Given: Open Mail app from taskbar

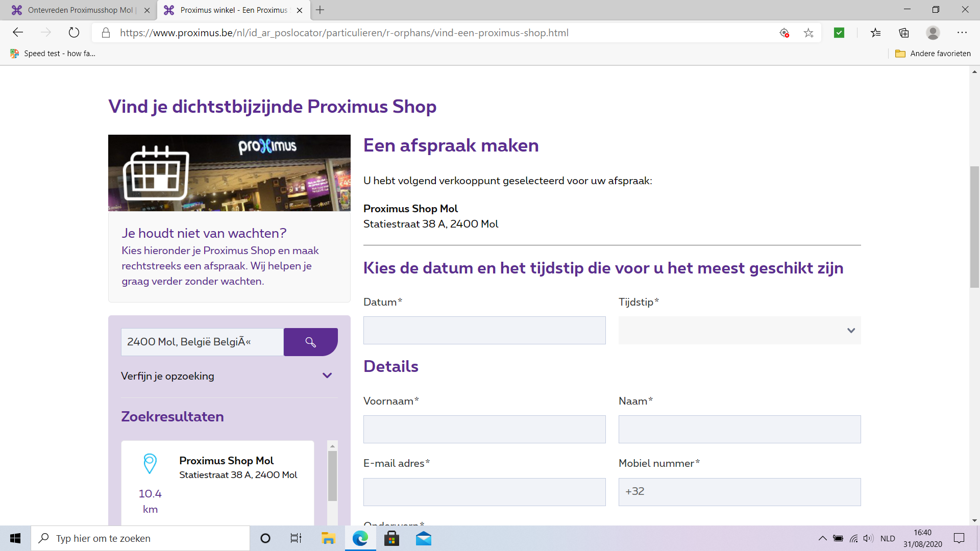Looking at the screenshot, I should click(x=424, y=538).
